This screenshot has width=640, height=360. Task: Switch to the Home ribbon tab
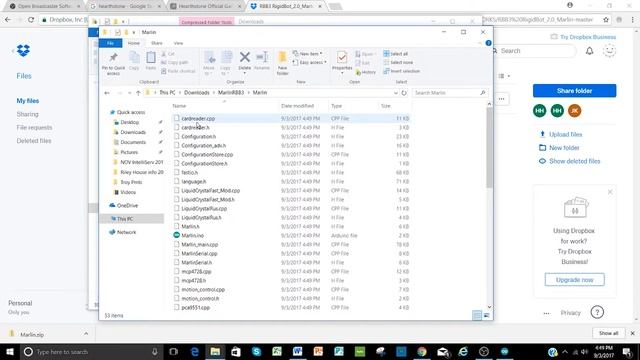tap(133, 43)
